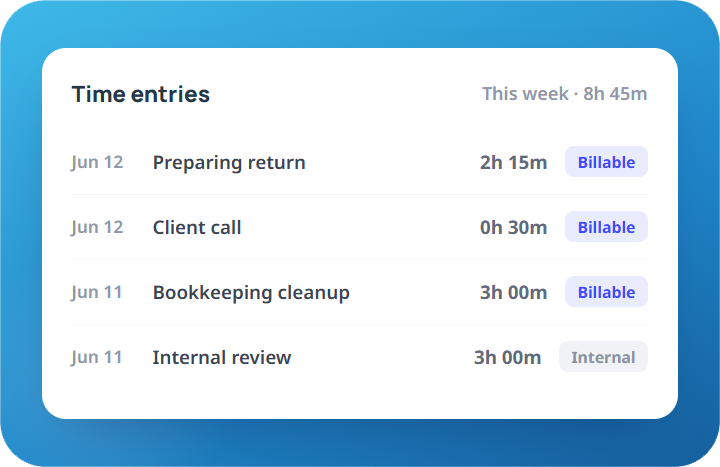Click the Jun 11 date beside Internal review
The width and height of the screenshot is (720, 467).
[96, 357]
